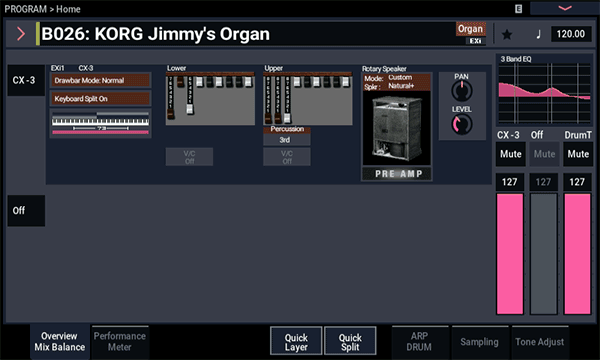Toggle Upper V/C Off button
Screen dimensions: 600x360
287,157
